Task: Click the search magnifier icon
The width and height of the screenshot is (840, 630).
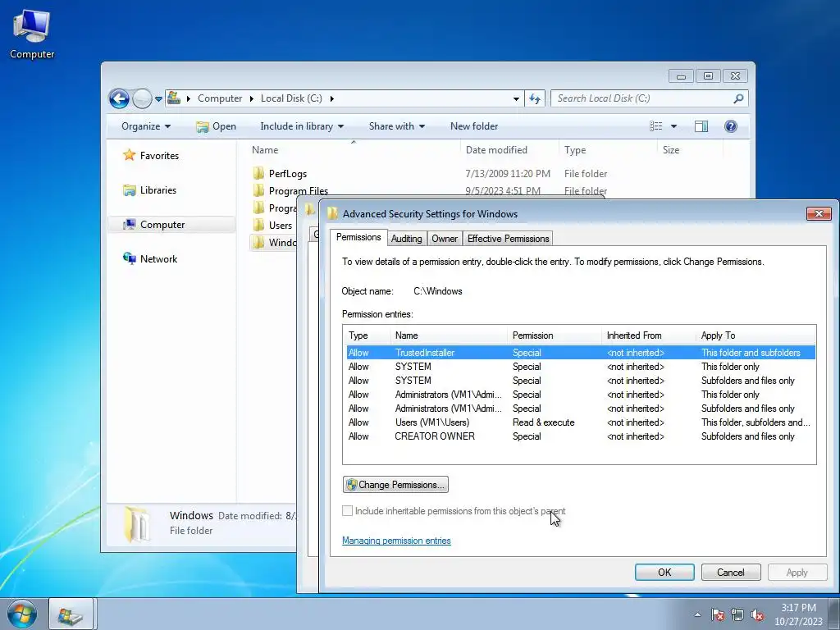Action: (x=738, y=98)
